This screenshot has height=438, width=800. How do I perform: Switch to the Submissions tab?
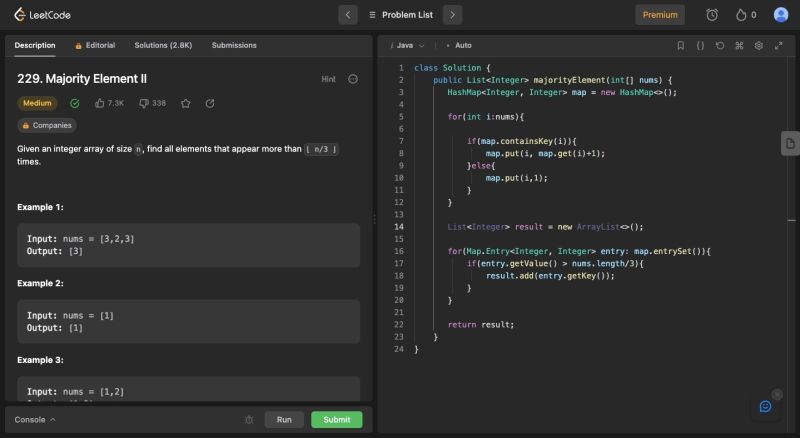pos(234,45)
